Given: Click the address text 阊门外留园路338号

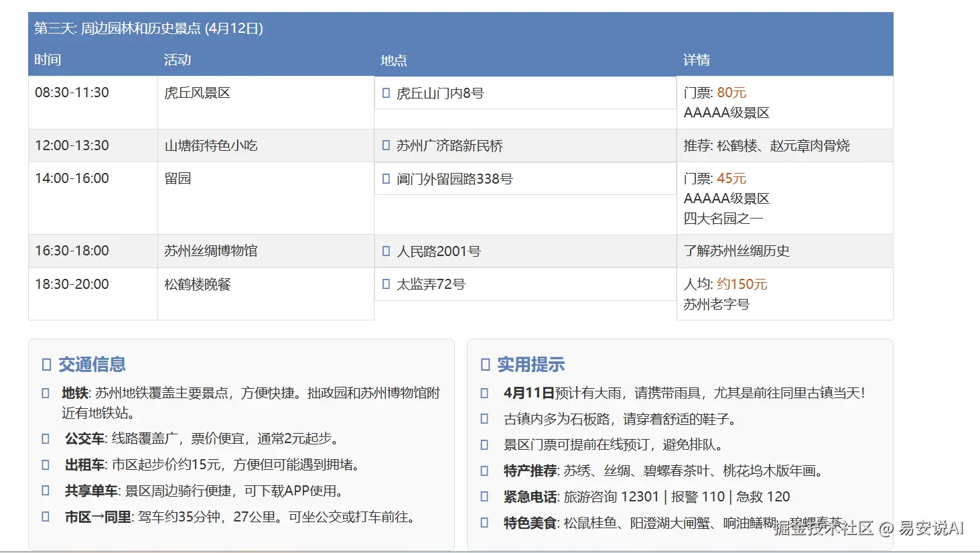Looking at the screenshot, I should pyautogui.click(x=455, y=179).
